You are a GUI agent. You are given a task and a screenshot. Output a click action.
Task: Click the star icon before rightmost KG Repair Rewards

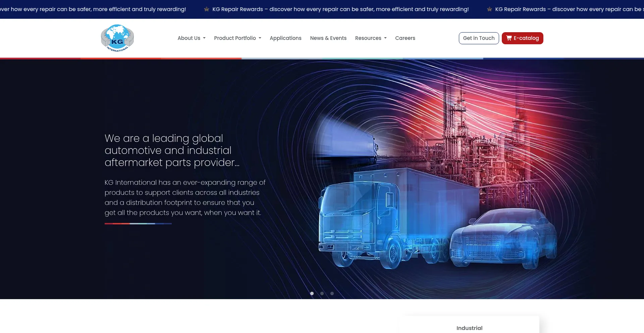[489, 9]
